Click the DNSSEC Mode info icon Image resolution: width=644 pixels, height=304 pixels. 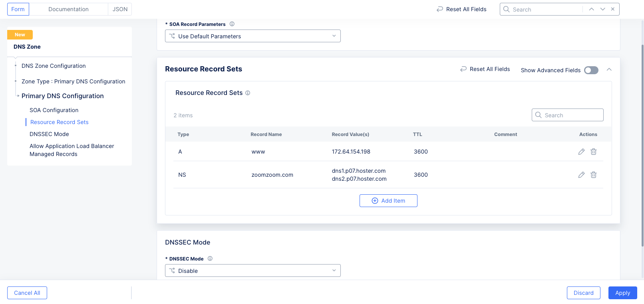pyautogui.click(x=210, y=259)
